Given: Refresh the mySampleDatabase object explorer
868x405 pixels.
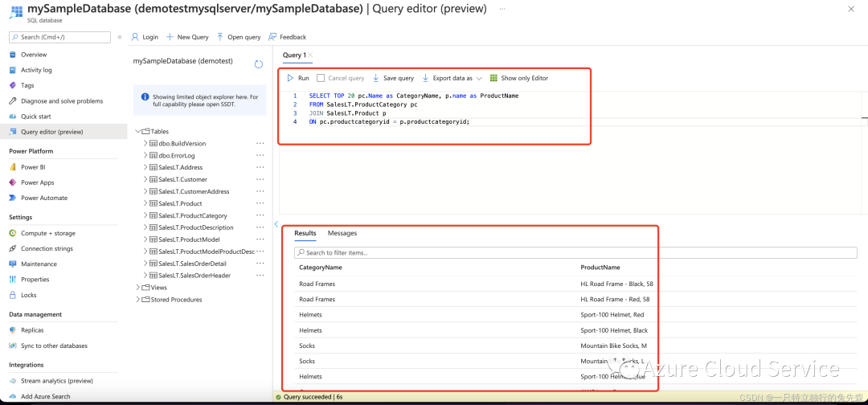Looking at the screenshot, I should coord(259,64).
